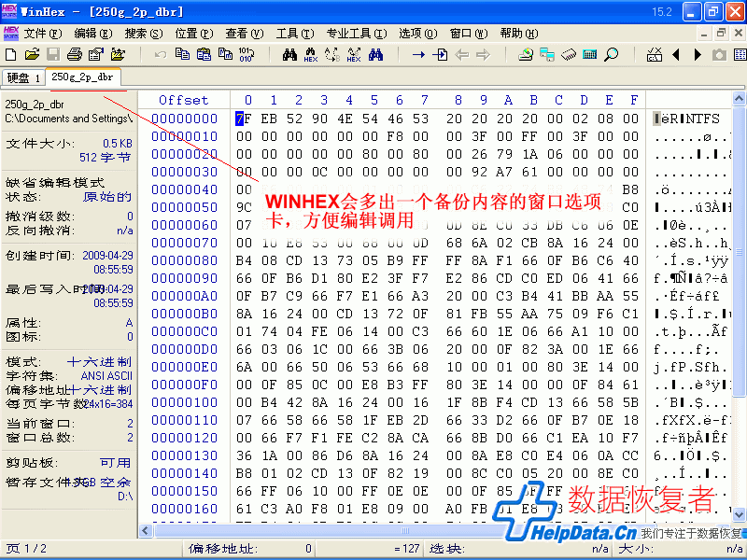Screen dimensions: 747x560
Task: Open Find Text with the first binoculars icon
Action: [289, 54]
